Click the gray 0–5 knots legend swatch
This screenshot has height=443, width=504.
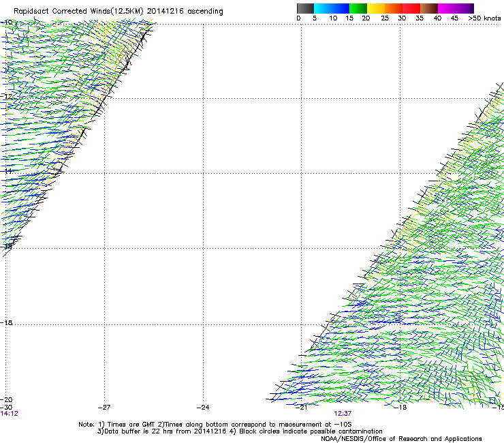pos(305,8)
